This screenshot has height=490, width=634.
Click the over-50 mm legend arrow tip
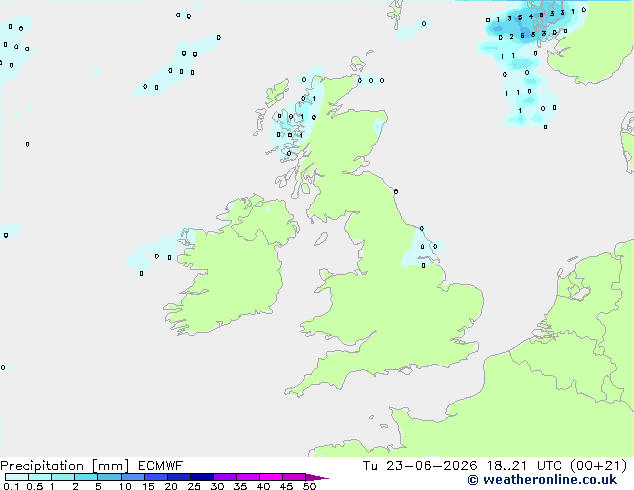[x=317, y=477]
